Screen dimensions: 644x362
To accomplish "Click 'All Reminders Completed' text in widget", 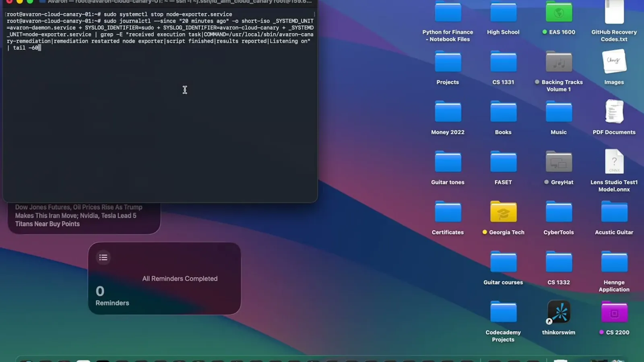I will click(180, 278).
